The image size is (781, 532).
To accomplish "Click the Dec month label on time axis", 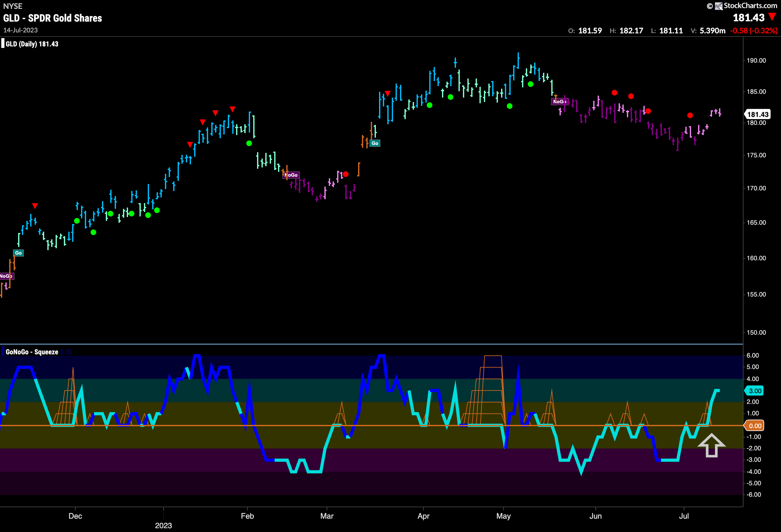I will pyautogui.click(x=75, y=516).
